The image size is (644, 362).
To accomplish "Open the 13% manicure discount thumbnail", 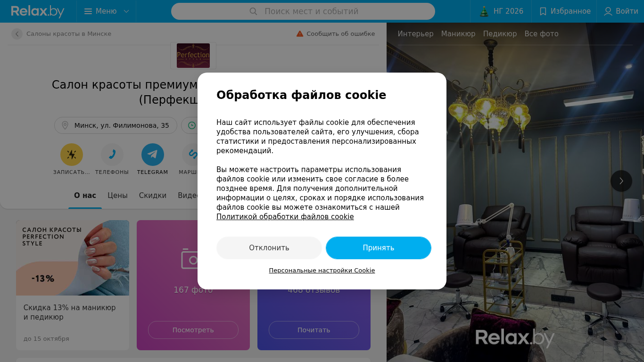I will click(x=73, y=258).
